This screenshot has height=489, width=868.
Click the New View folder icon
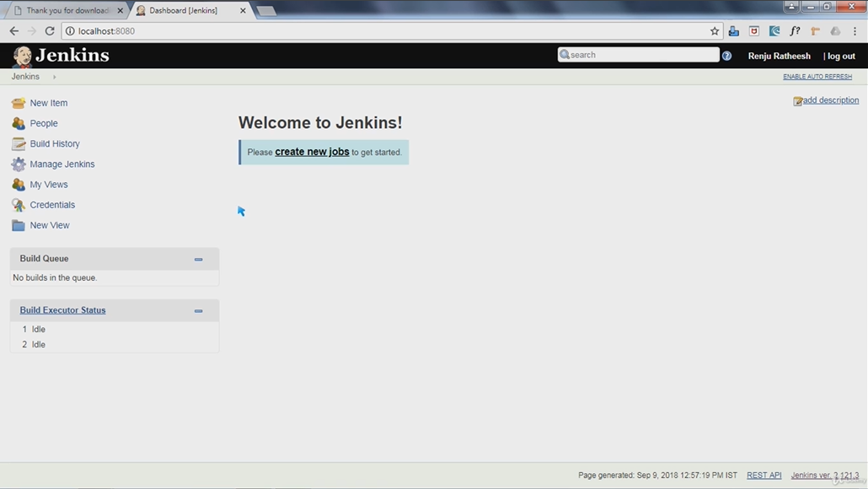coord(19,225)
